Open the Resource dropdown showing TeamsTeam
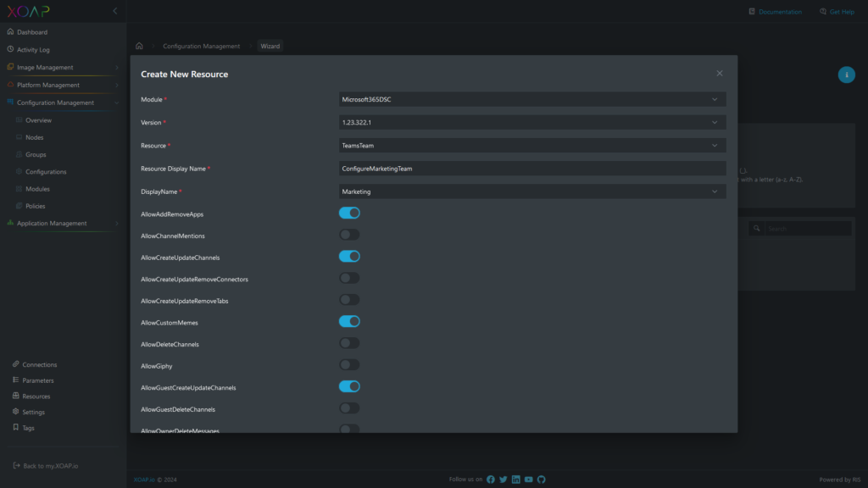This screenshot has width=868, height=488. coord(532,146)
